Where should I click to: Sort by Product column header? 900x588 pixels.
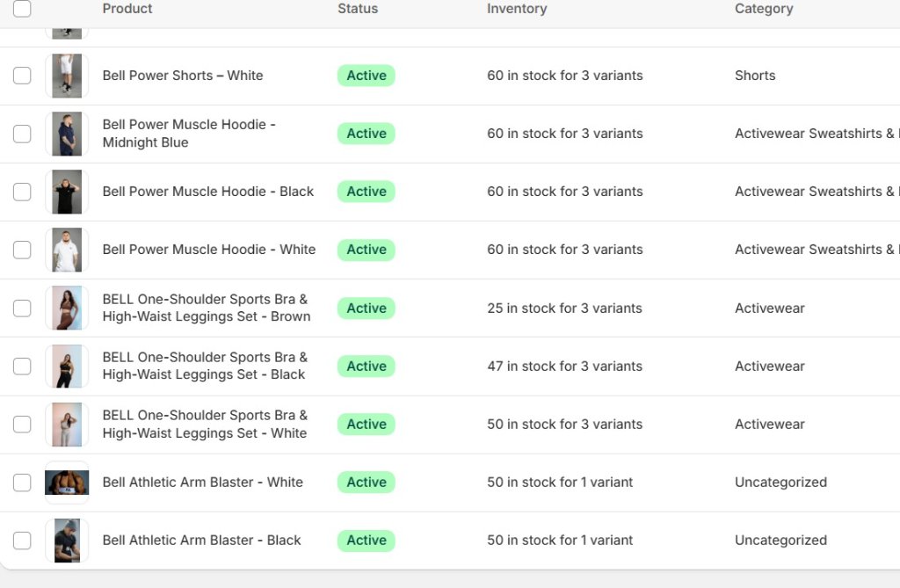click(x=127, y=9)
